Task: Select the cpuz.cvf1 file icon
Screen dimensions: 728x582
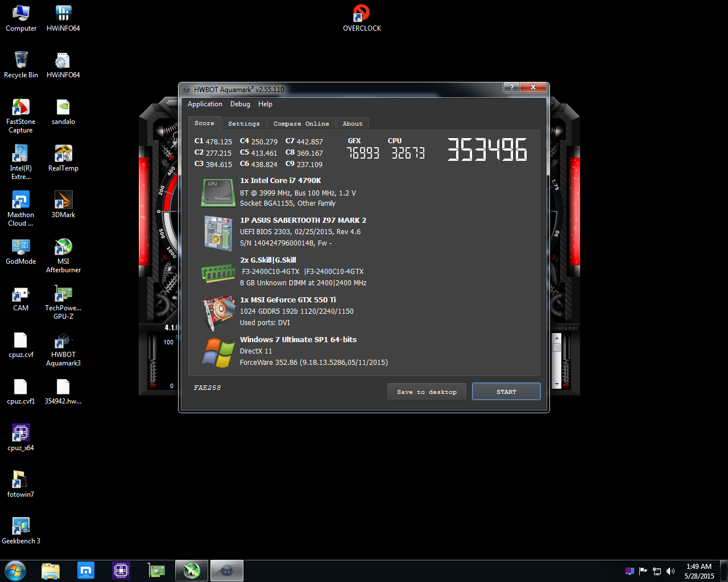Action: point(21,391)
